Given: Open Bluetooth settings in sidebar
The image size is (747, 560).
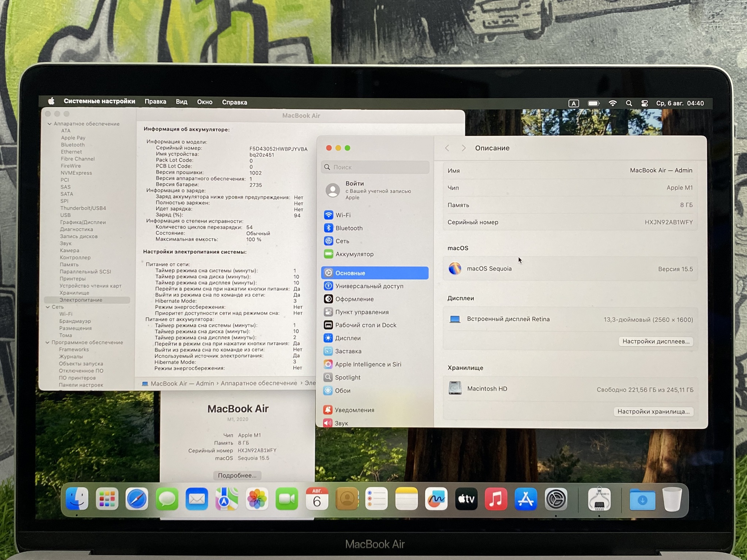Looking at the screenshot, I should click(x=348, y=228).
